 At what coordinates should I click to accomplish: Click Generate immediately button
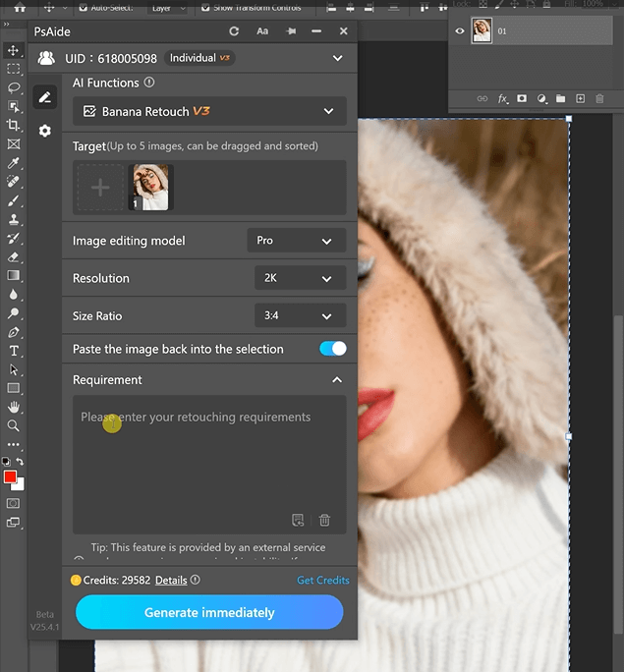tap(209, 612)
